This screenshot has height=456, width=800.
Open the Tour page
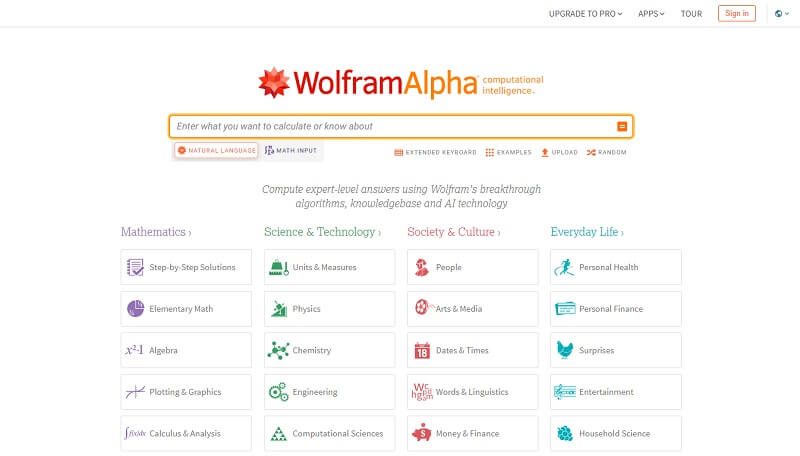click(x=691, y=14)
